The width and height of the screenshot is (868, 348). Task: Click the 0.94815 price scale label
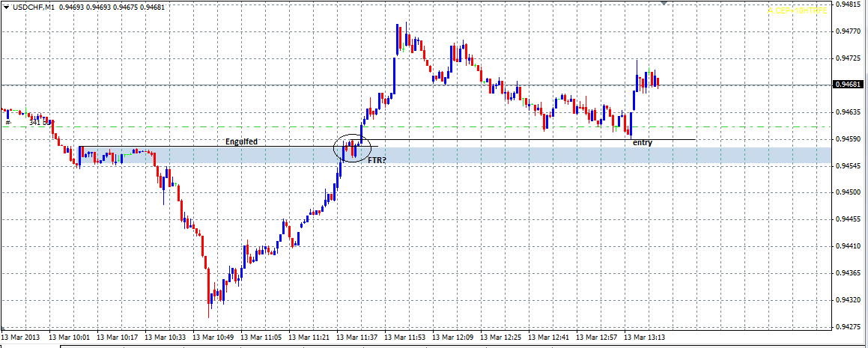coord(849,4)
